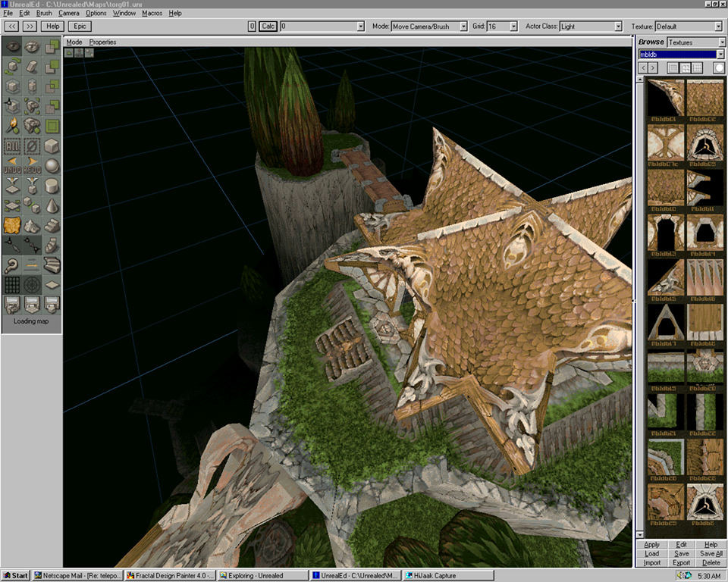Toggle the single-texture view button in browser
The width and height of the screenshot is (728, 582).
pyautogui.click(x=672, y=68)
